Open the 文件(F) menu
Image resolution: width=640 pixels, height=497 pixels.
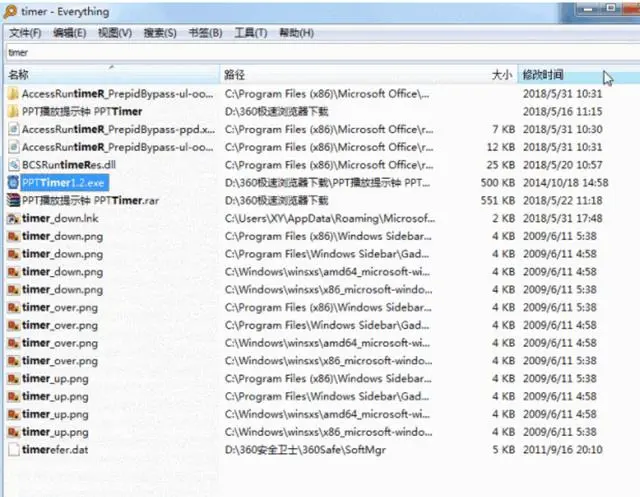25,33
